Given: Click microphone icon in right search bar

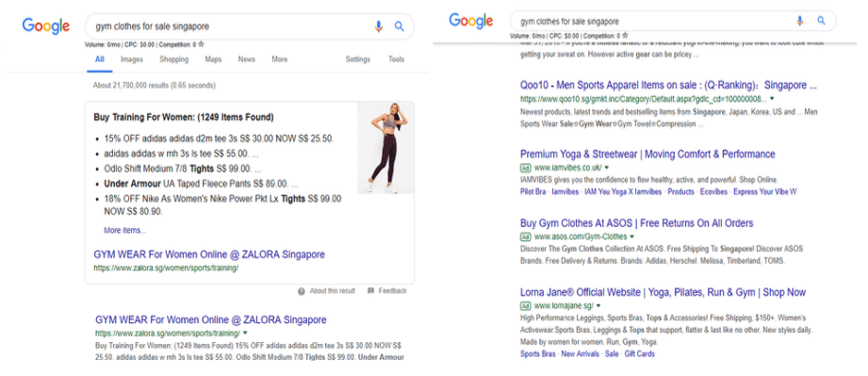Looking at the screenshot, I should point(799,21).
